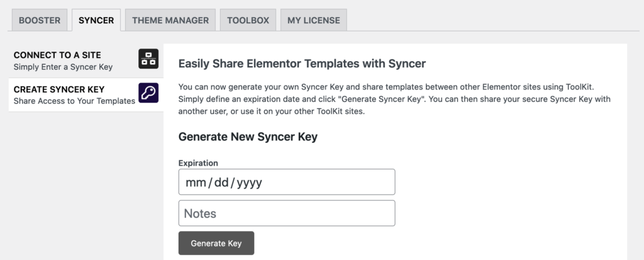Click the 'Generate New Syncer Key' heading

pyautogui.click(x=248, y=137)
